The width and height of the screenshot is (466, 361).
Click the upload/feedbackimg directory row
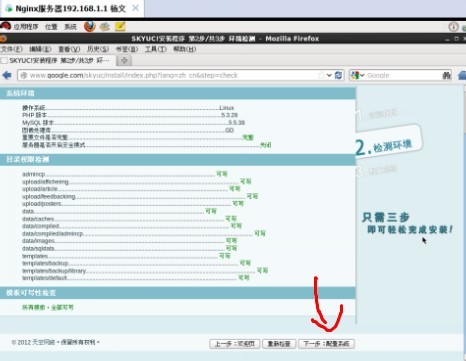coord(140,196)
